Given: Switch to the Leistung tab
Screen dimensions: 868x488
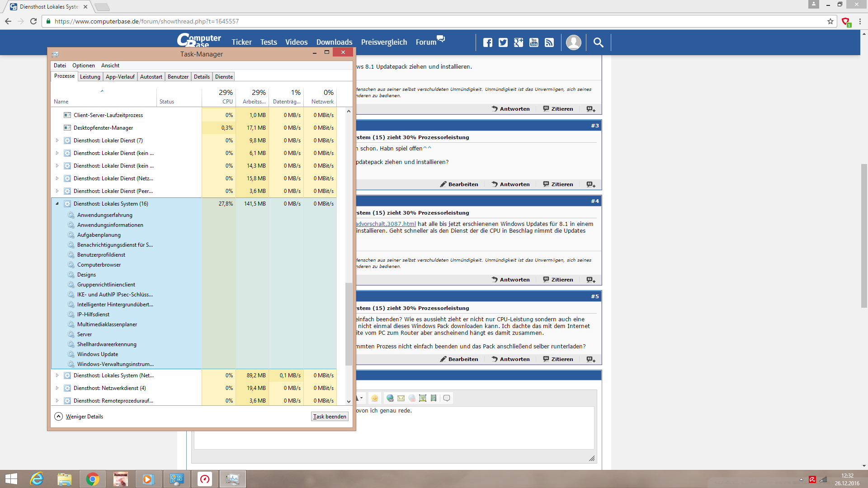Looking at the screenshot, I should (x=90, y=77).
